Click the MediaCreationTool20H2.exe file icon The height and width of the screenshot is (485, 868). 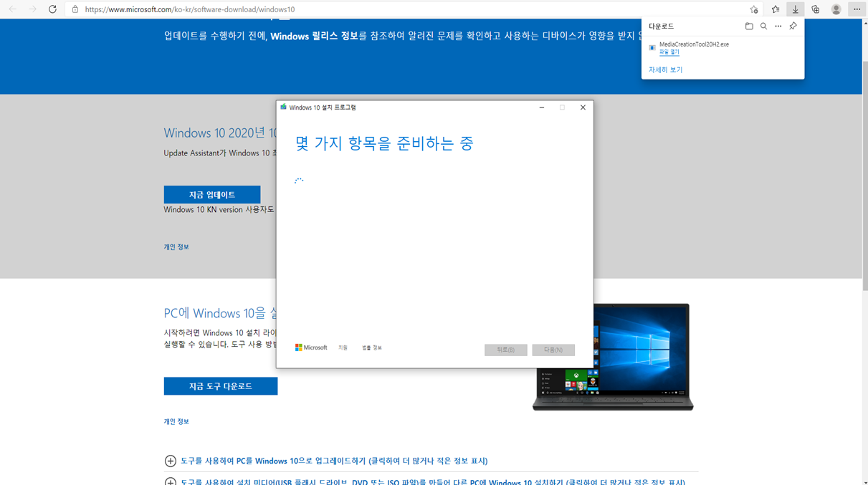(x=652, y=48)
